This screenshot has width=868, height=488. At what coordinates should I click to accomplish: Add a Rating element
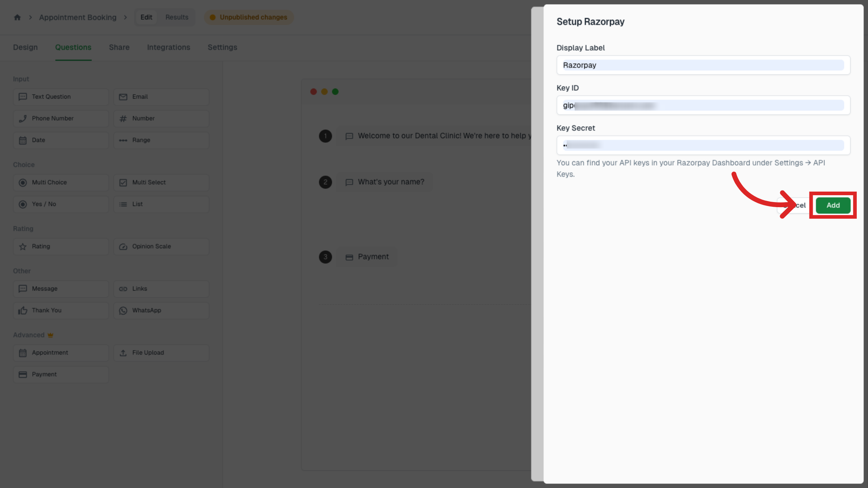61,247
